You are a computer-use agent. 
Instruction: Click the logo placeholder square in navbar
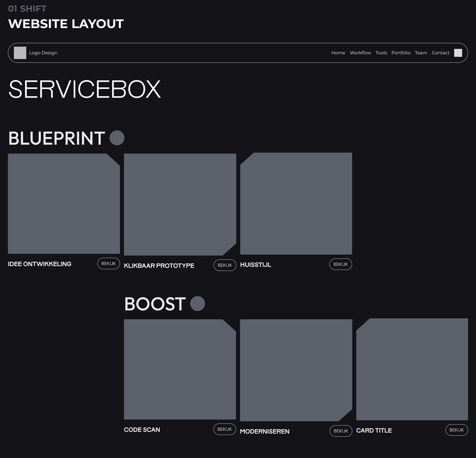click(x=20, y=53)
